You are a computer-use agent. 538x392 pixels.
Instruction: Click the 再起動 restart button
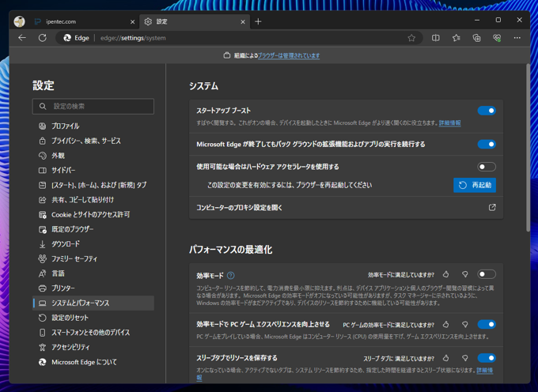475,185
